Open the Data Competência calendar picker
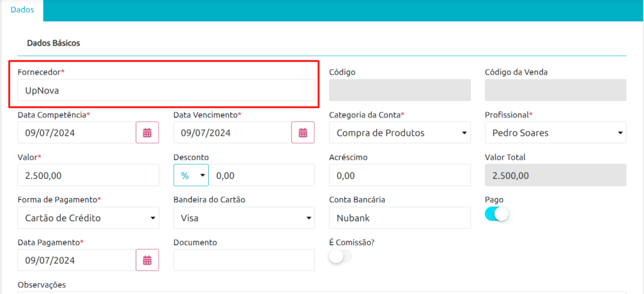The height and width of the screenshot is (294, 644). 147,133
